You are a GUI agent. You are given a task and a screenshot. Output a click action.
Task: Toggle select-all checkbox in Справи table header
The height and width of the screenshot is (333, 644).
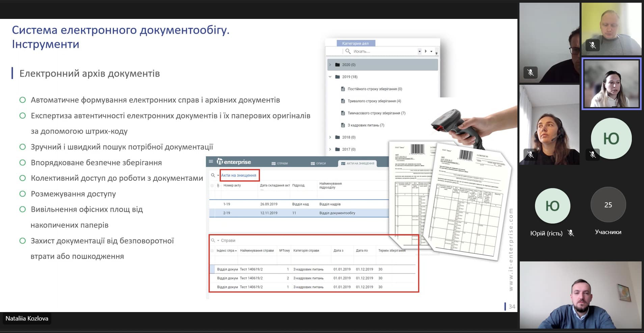[x=212, y=251]
